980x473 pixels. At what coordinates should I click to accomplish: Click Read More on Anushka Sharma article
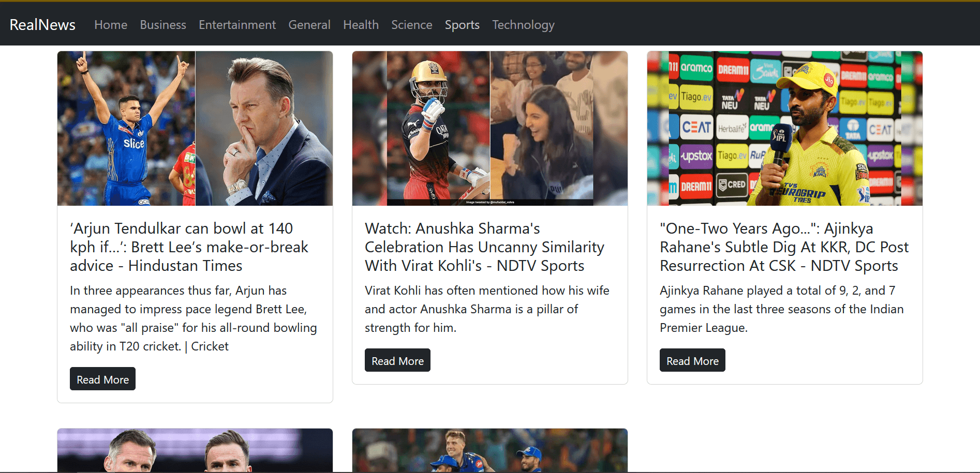click(x=397, y=360)
